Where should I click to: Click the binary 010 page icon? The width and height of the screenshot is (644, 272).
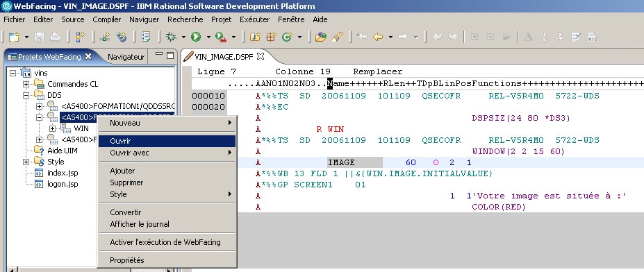click(592, 37)
